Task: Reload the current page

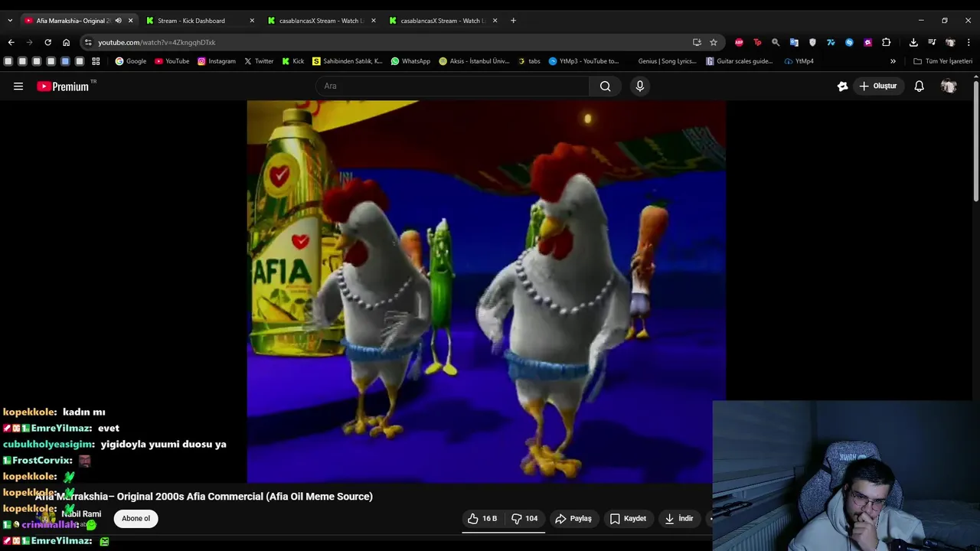Action: [47, 42]
